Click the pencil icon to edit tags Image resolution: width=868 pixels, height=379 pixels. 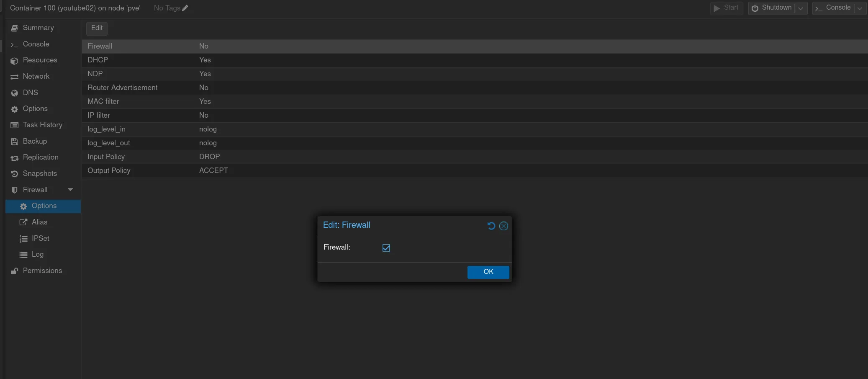185,8
